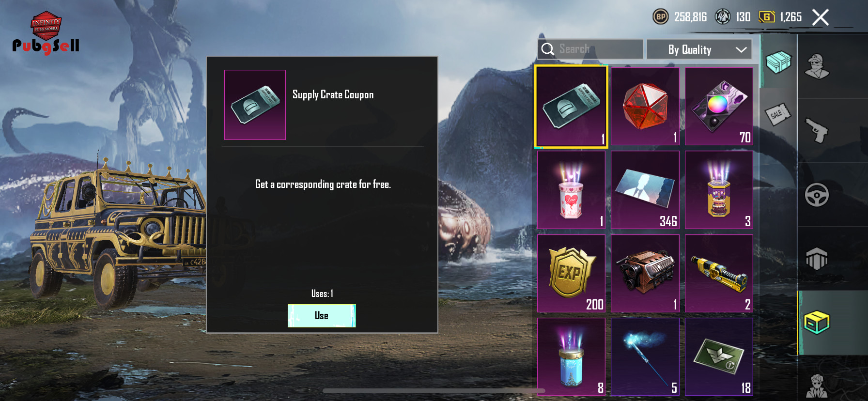Close the inventory with X button
This screenshot has height=401, width=868.
point(821,17)
